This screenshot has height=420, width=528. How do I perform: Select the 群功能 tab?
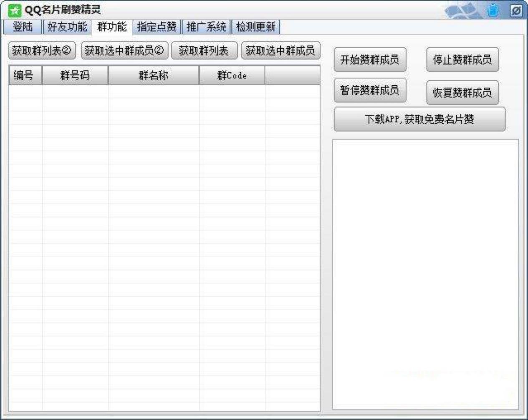(112, 27)
